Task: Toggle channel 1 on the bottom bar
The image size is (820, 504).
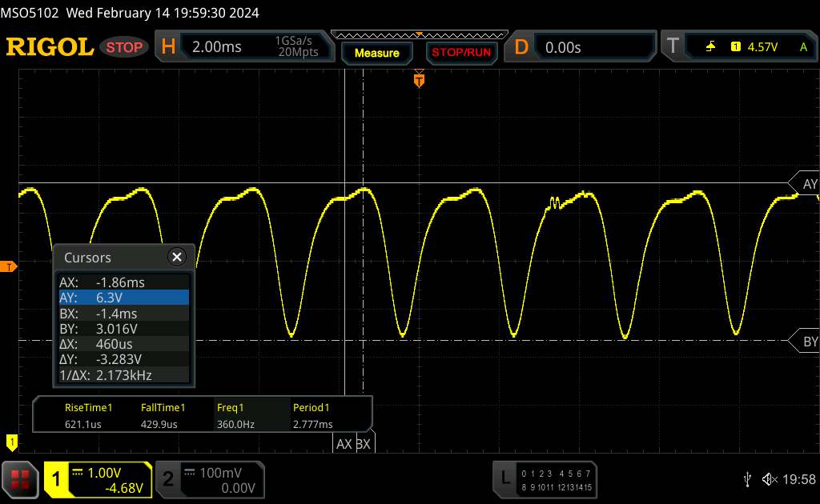Action: (98, 479)
